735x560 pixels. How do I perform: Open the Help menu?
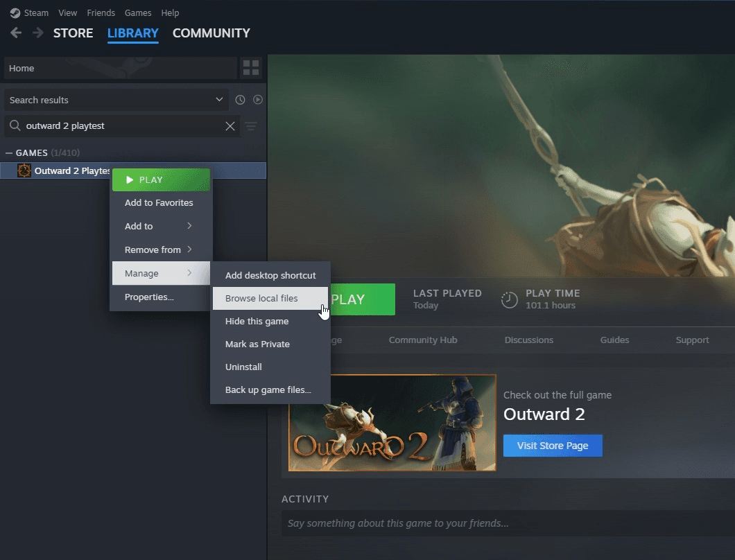point(170,12)
